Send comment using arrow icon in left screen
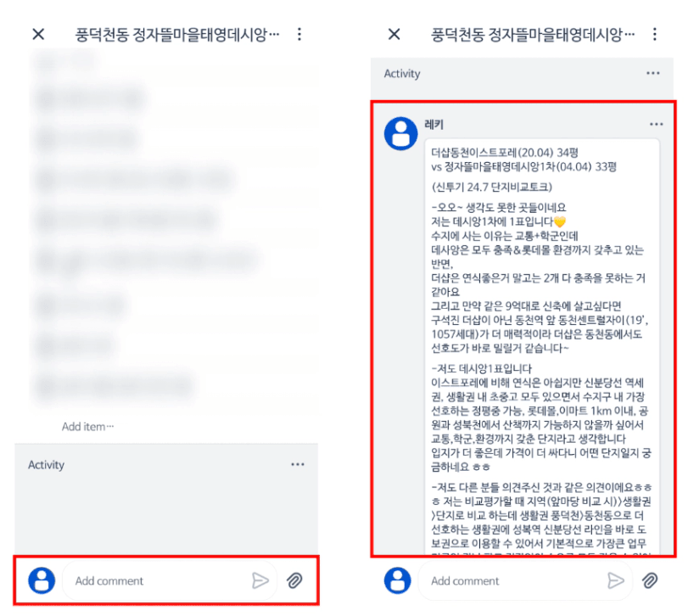This screenshot has height=616, width=688. tap(260, 580)
